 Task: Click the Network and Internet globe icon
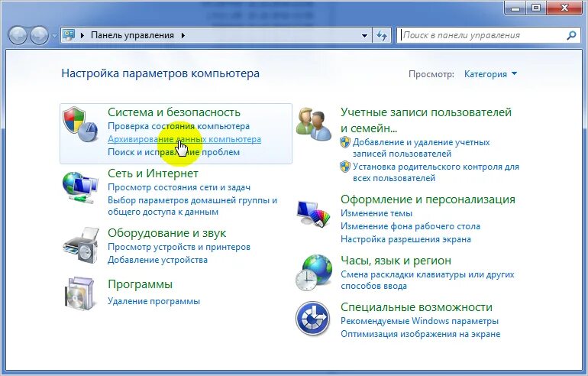point(80,188)
